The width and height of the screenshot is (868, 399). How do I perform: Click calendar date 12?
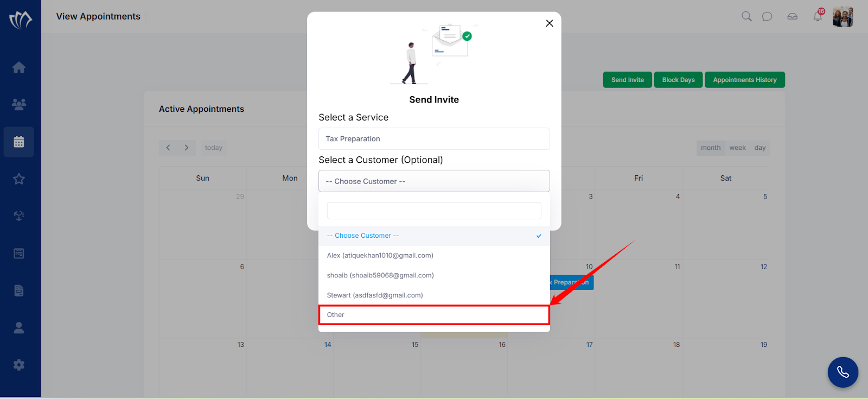click(764, 267)
